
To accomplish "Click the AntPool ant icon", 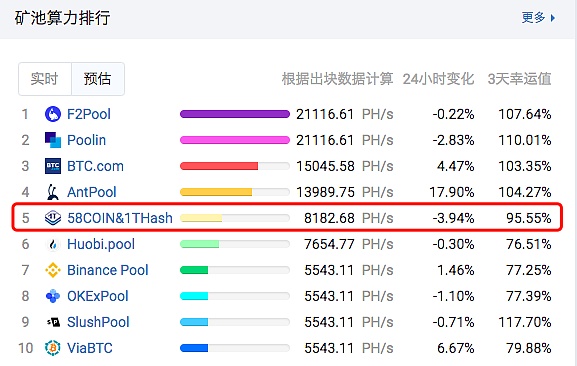I will point(53,192).
